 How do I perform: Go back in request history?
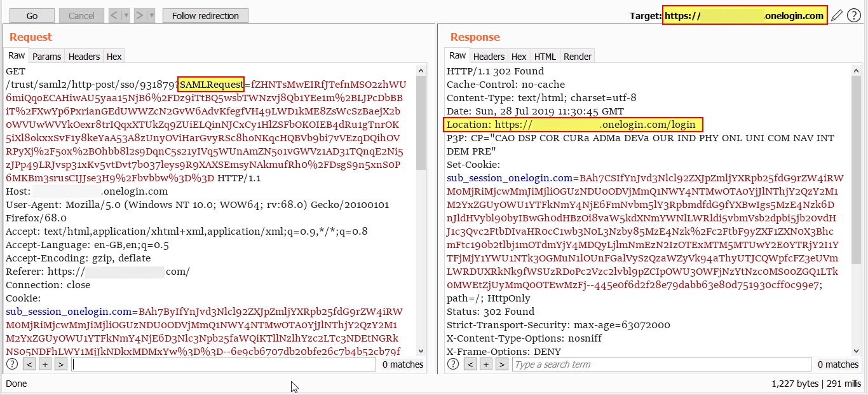[115, 16]
